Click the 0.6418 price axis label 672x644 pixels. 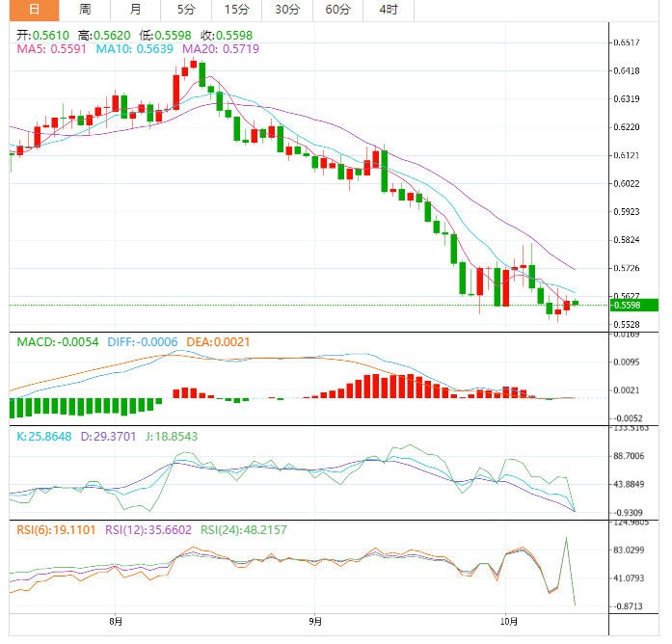(x=627, y=70)
